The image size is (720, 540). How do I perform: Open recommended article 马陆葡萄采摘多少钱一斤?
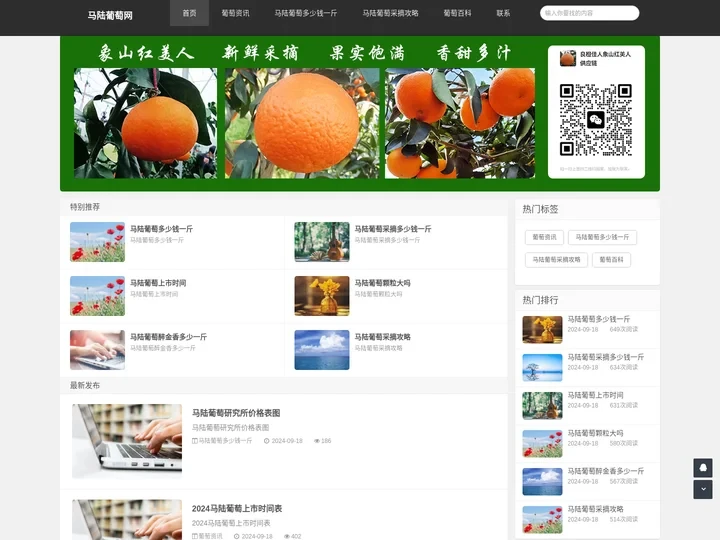(393, 229)
